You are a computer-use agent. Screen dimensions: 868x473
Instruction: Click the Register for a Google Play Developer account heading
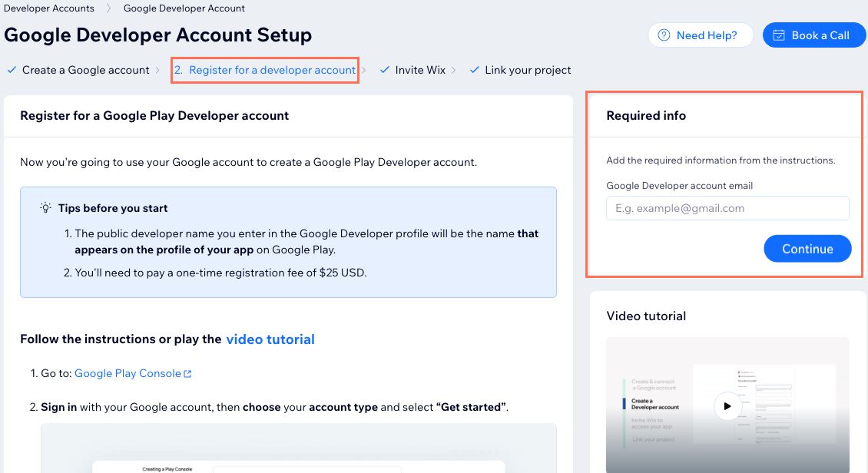click(154, 116)
